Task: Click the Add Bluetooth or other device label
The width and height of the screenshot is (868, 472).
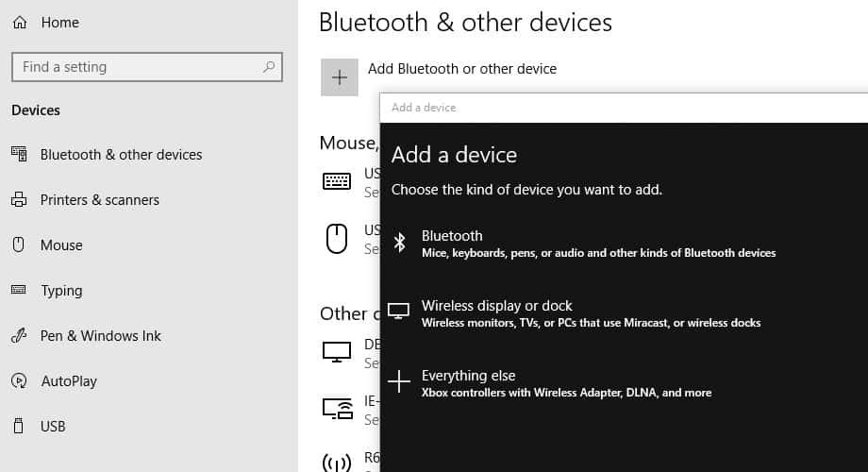Action: (462, 69)
